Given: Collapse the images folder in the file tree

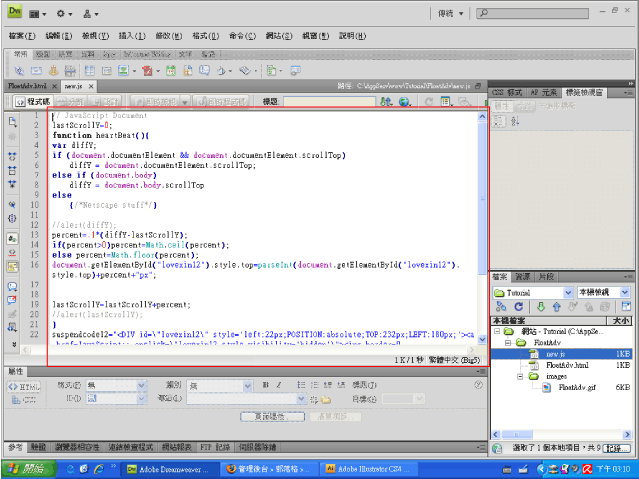Looking at the screenshot, I should [x=522, y=376].
